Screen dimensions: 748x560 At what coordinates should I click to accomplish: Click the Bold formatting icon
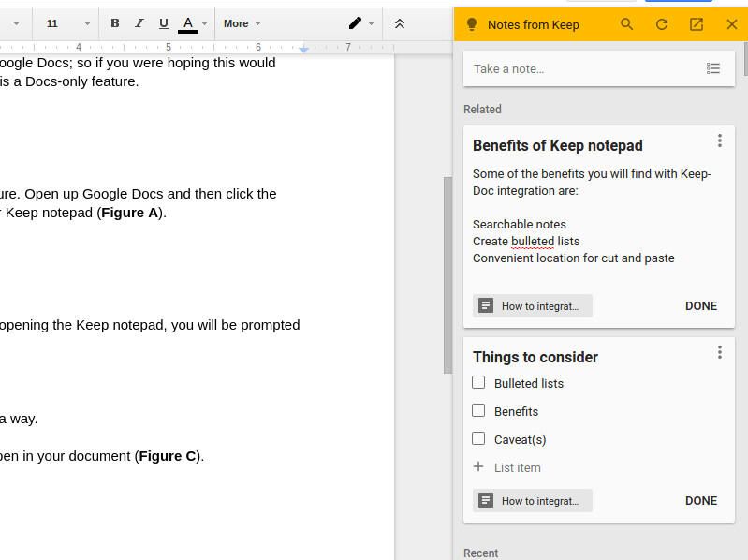pyautogui.click(x=115, y=23)
